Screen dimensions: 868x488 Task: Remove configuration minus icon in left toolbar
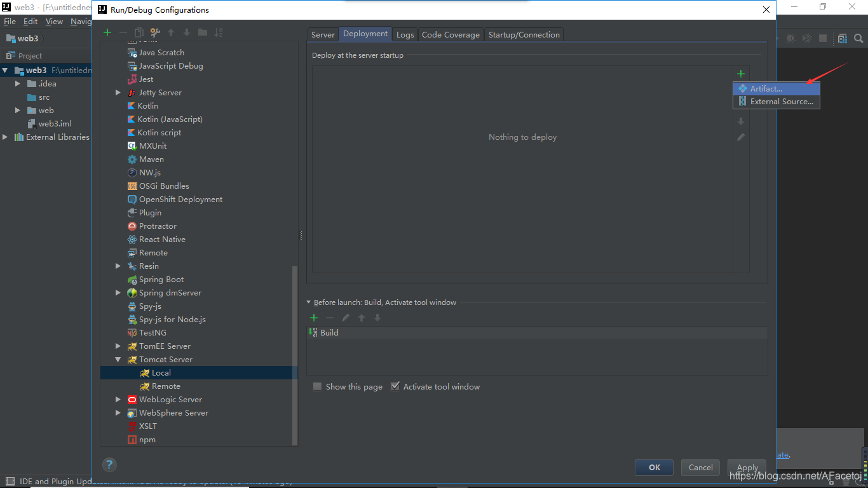click(123, 32)
